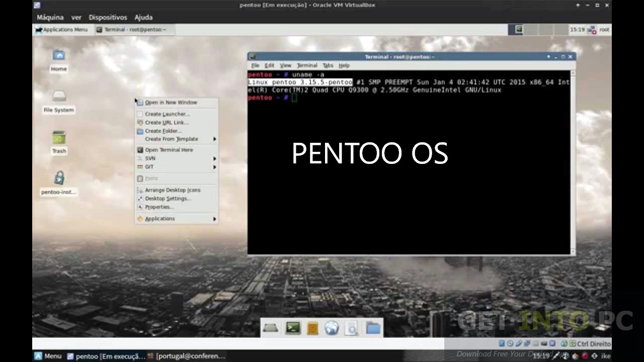Open Desktop Settings from context menu
Image resolution: width=644 pixels, height=362 pixels.
point(177,199)
